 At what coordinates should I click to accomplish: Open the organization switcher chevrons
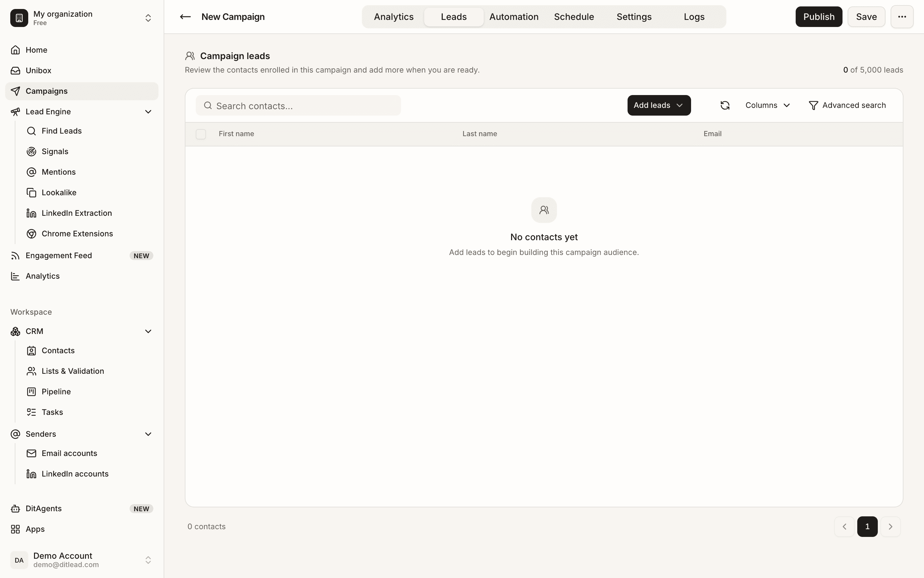point(148,18)
